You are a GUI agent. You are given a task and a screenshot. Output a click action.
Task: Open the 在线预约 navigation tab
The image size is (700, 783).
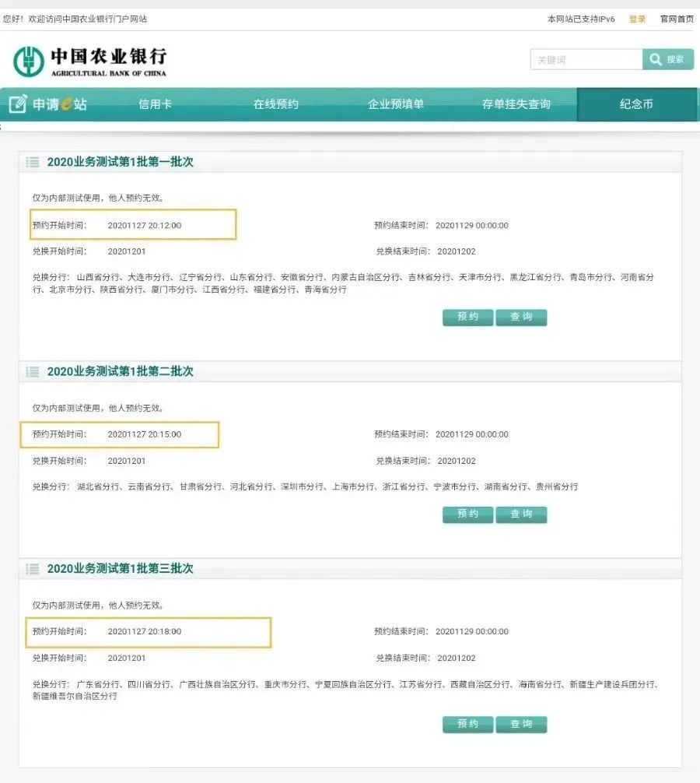(275, 104)
